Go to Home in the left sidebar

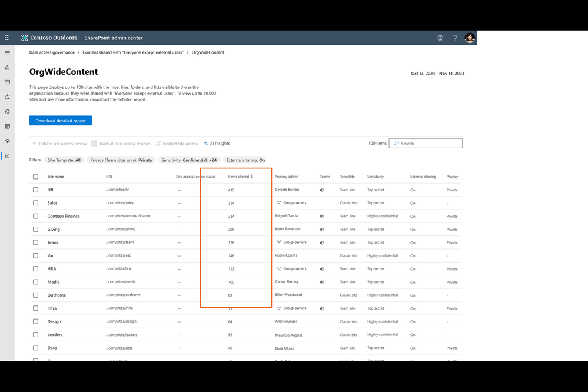coord(7,68)
